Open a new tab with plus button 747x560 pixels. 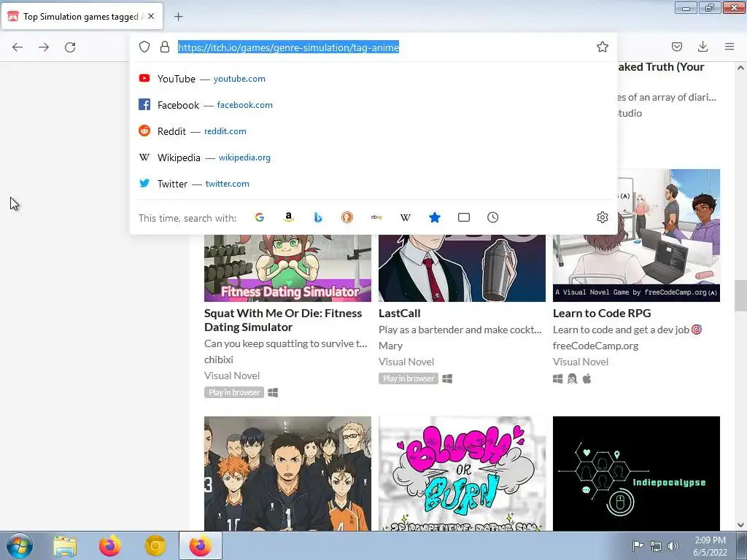(178, 17)
